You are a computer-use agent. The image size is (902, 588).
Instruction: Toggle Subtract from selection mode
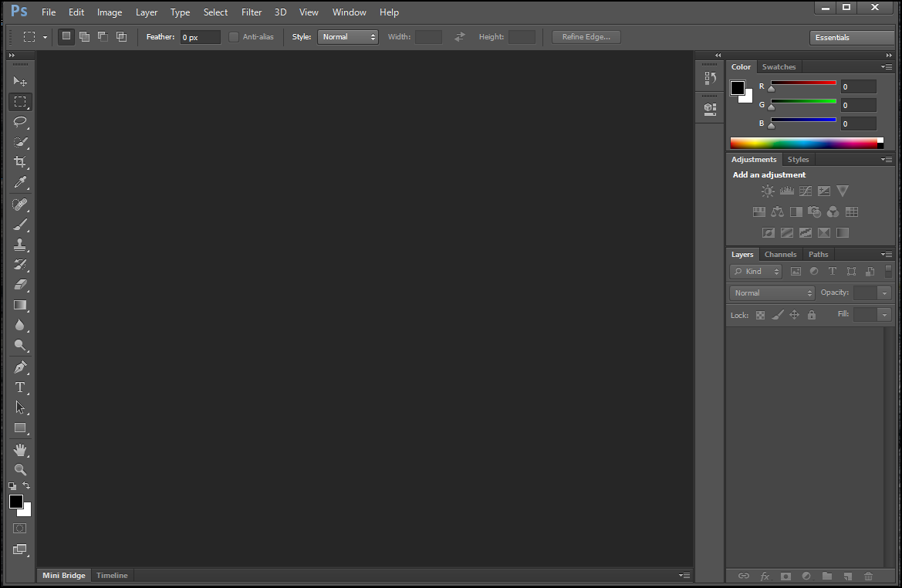coord(103,37)
